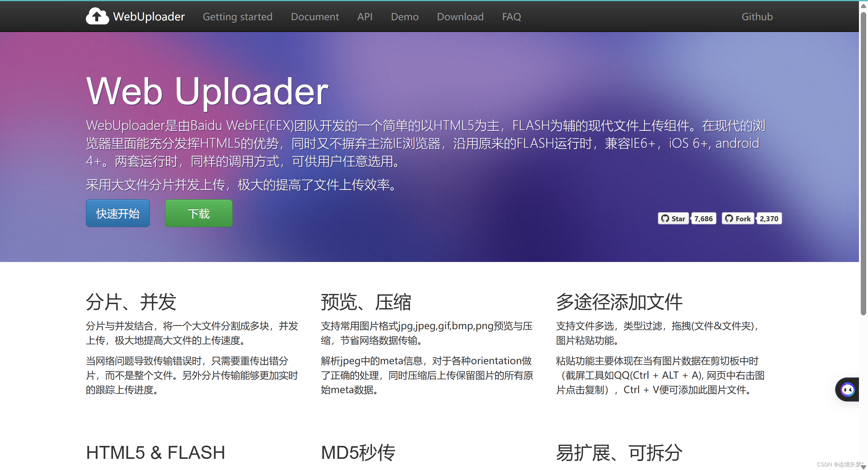This screenshot has height=470, width=868.
Task: Click the floating chat assistant icon
Action: [848, 390]
